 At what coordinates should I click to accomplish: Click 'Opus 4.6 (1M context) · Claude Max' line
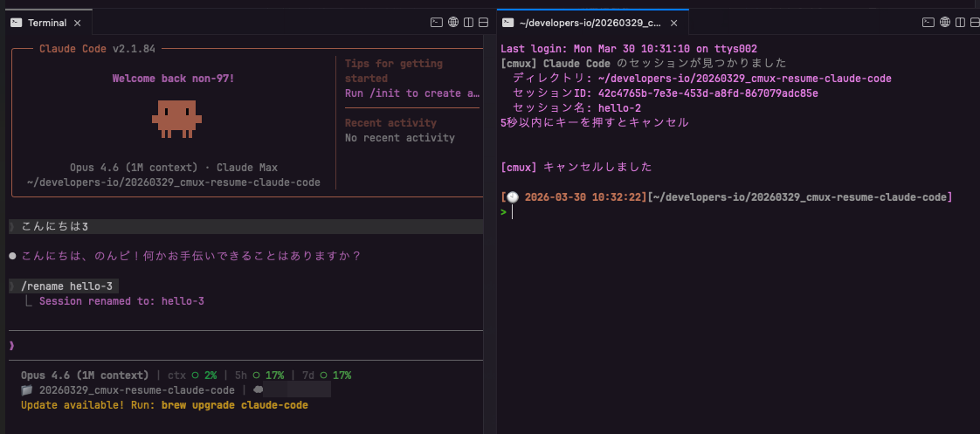tap(174, 168)
